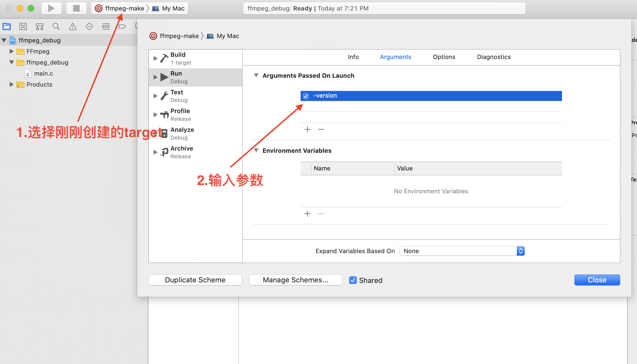
Task: Open the Test navigator diamond icon
Action: (89, 26)
